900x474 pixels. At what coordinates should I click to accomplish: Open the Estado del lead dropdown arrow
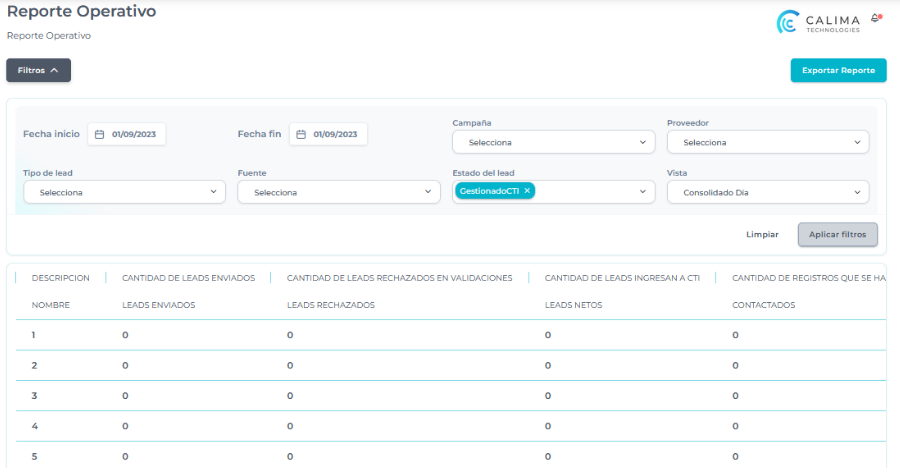tap(644, 192)
